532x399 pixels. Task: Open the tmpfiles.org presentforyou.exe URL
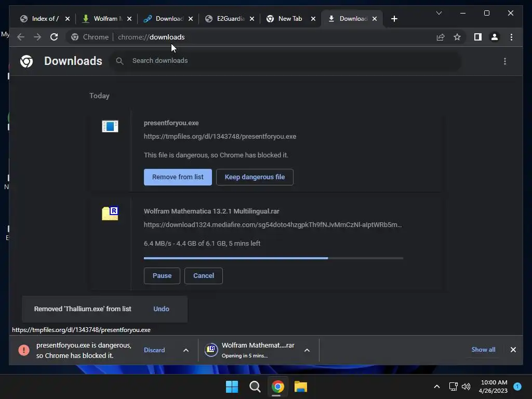point(220,137)
